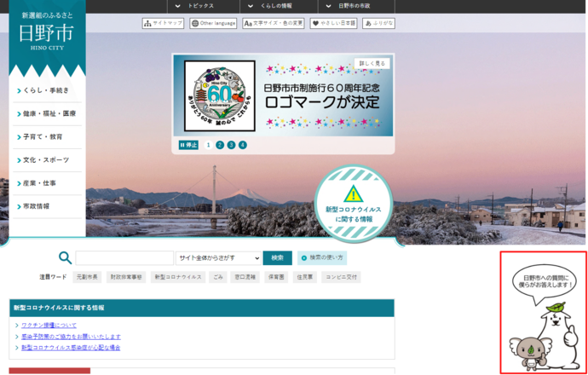This screenshot has width=588, height=375.
Task: Select the コンビニ交付 keyword tag
Action: [341, 278]
